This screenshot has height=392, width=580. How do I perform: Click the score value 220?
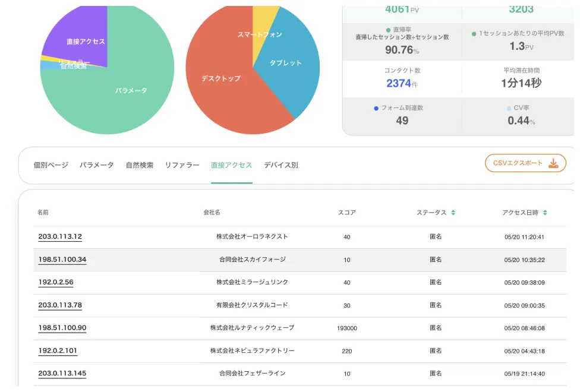pyautogui.click(x=347, y=352)
